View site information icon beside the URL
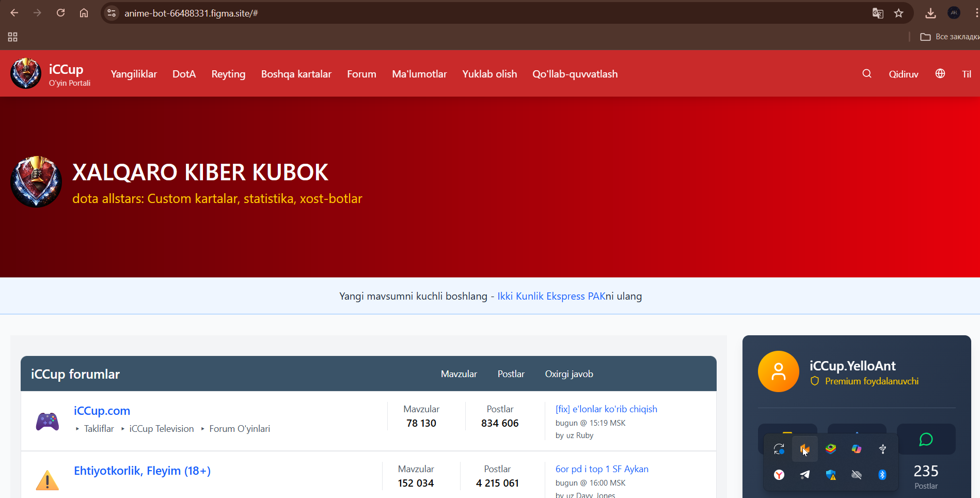Image resolution: width=980 pixels, height=498 pixels. click(111, 13)
